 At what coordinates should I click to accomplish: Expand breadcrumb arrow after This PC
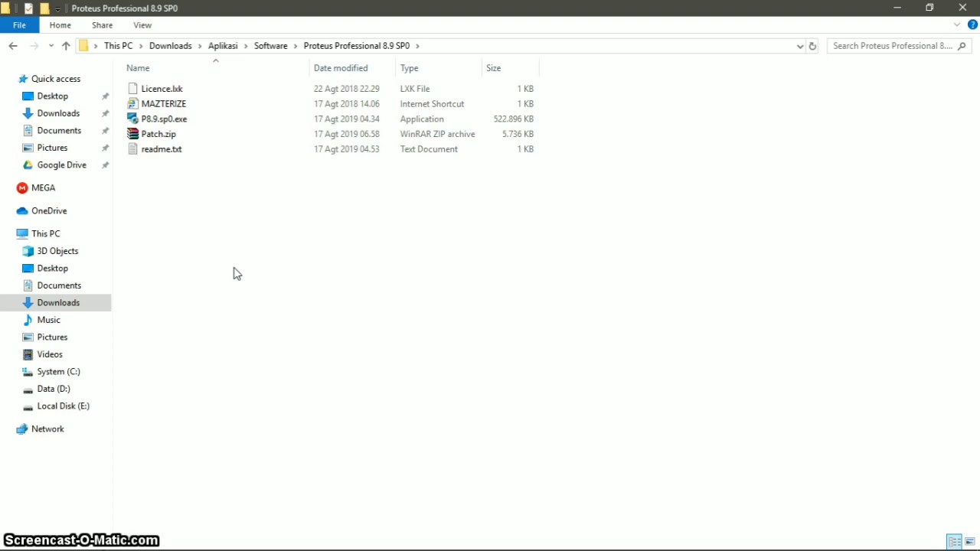[141, 46]
